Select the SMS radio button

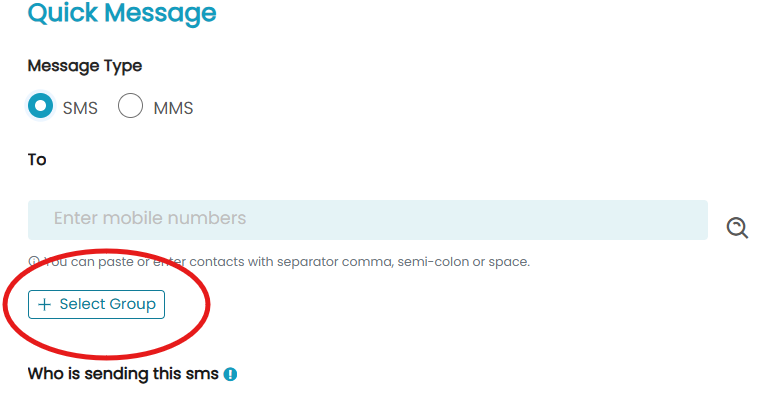pyautogui.click(x=40, y=106)
